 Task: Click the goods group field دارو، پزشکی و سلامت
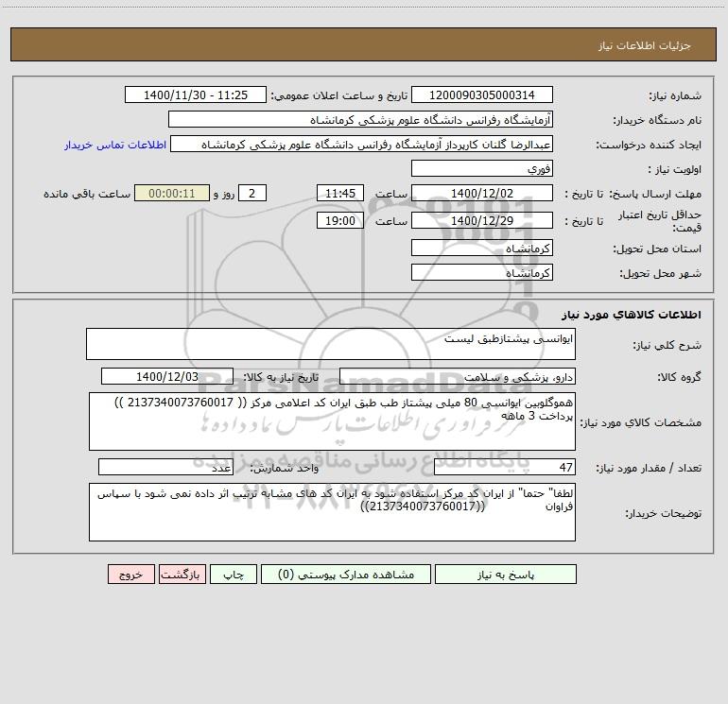click(458, 376)
